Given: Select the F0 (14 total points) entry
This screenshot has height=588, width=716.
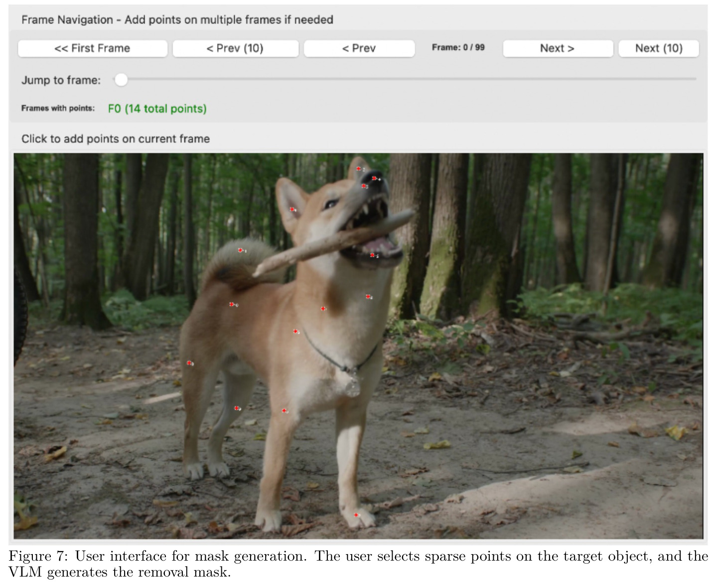Looking at the screenshot, I should click(x=157, y=109).
